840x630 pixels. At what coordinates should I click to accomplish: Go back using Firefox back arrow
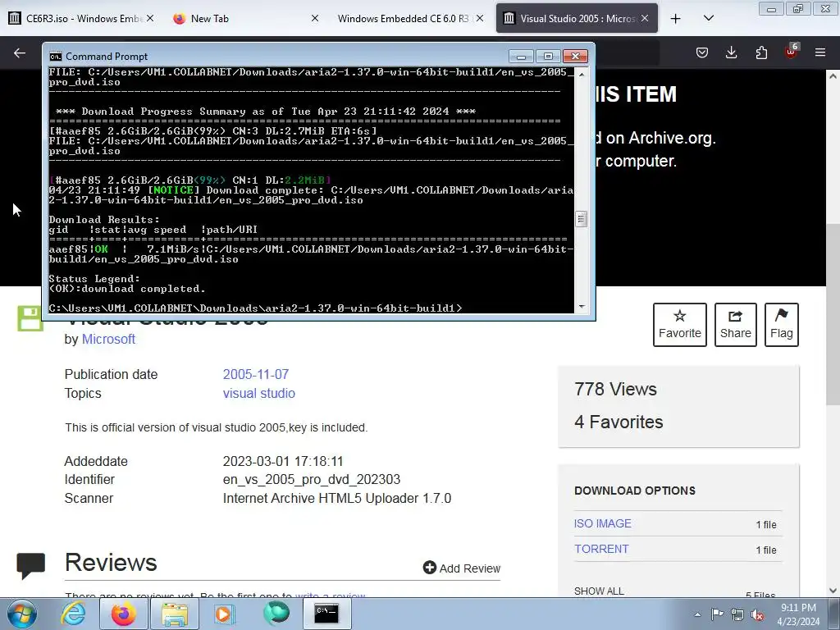click(x=20, y=52)
